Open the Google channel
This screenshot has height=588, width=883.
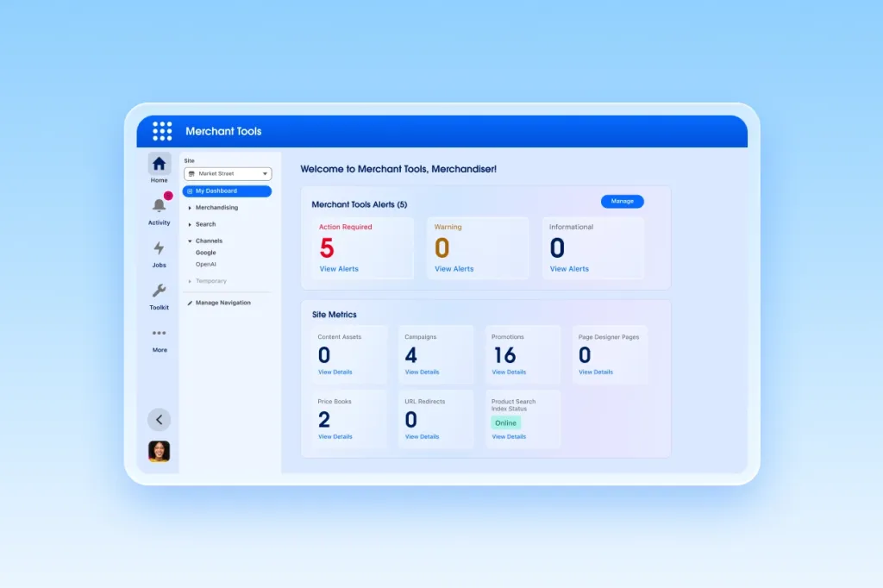205,253
